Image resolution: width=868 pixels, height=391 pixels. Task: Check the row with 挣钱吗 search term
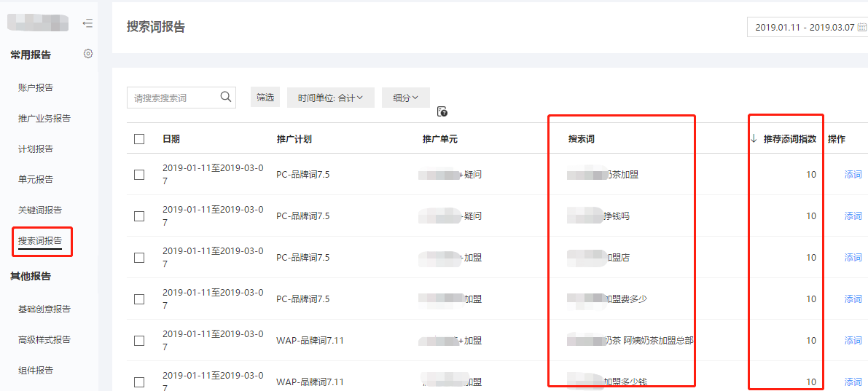click(139, 216)
